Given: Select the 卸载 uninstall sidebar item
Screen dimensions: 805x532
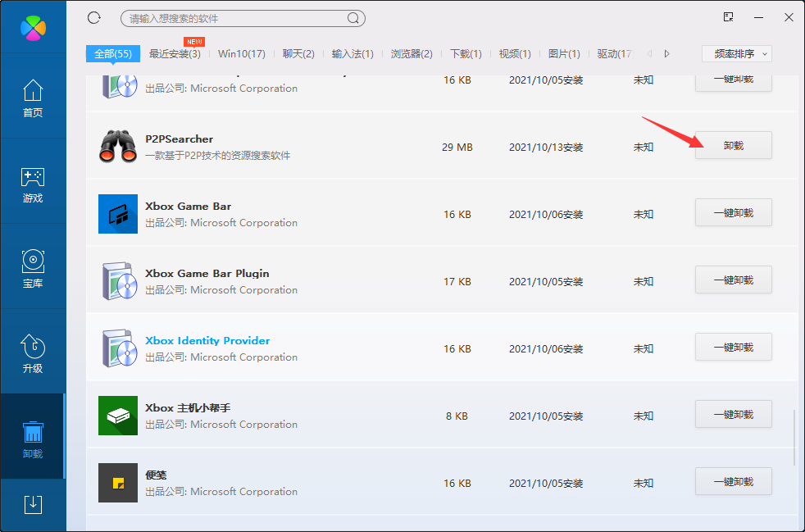Looking at the screenshot, I should pos(33,439).
